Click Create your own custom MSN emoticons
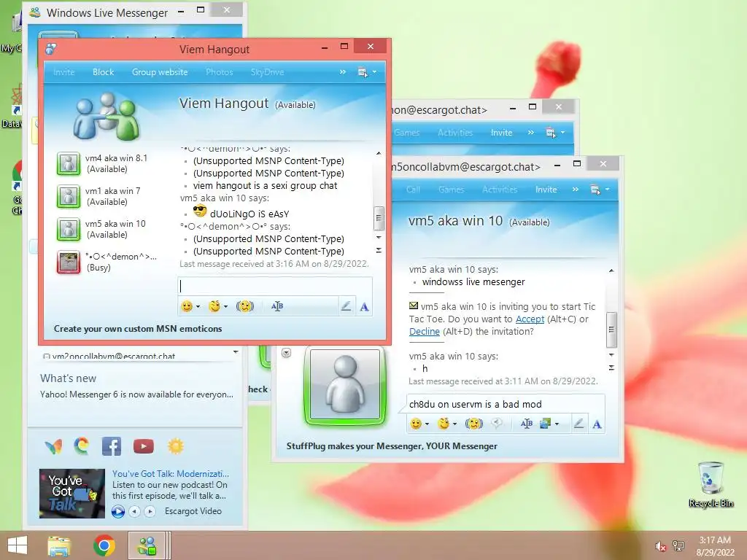The image size is (747, 560). tap(138, 329)
